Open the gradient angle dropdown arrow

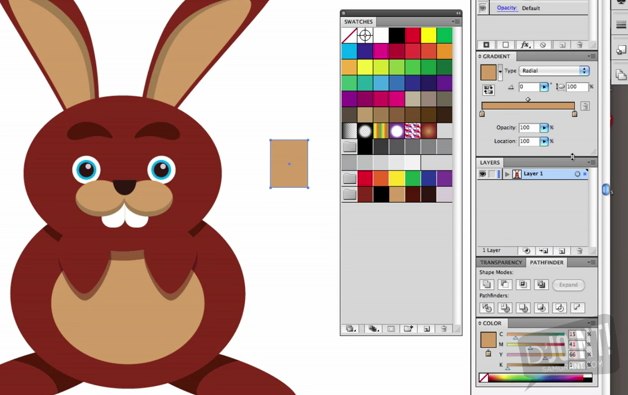(x=544, y=87)
